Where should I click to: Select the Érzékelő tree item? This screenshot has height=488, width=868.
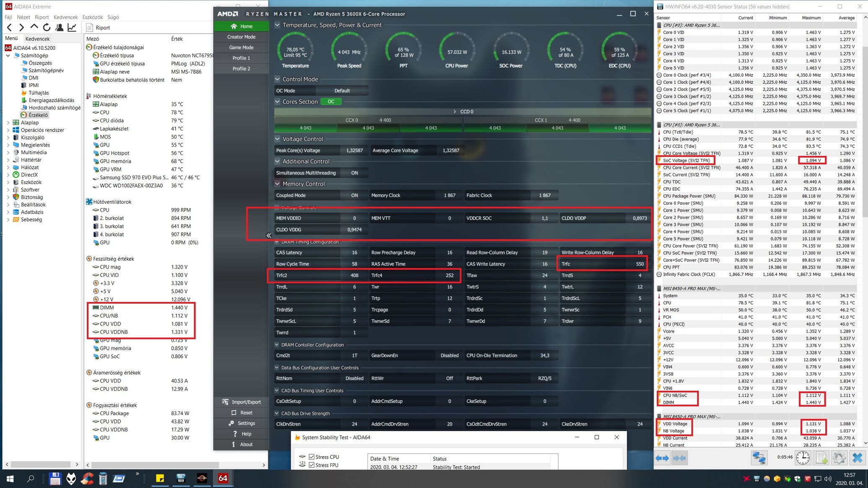38,115
